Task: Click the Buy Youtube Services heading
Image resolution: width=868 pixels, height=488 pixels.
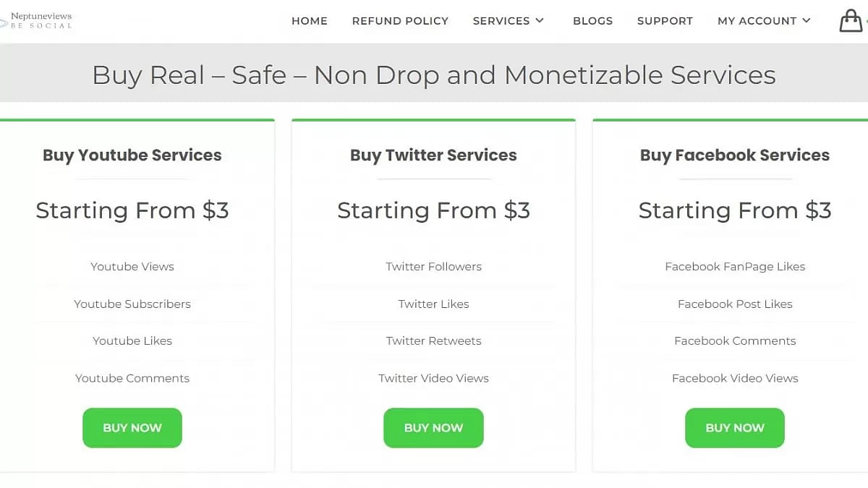Action: click(132, 155)
